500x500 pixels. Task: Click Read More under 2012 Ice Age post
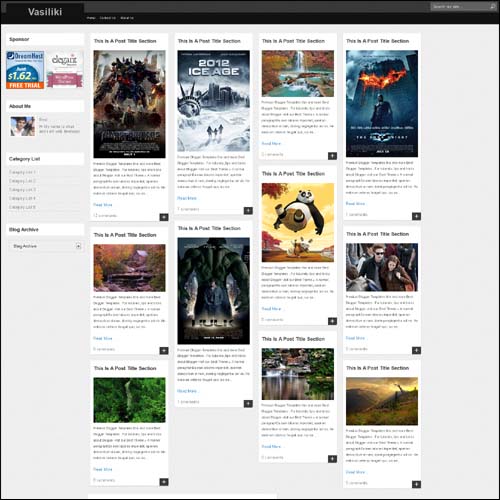(x=187, y=198)
